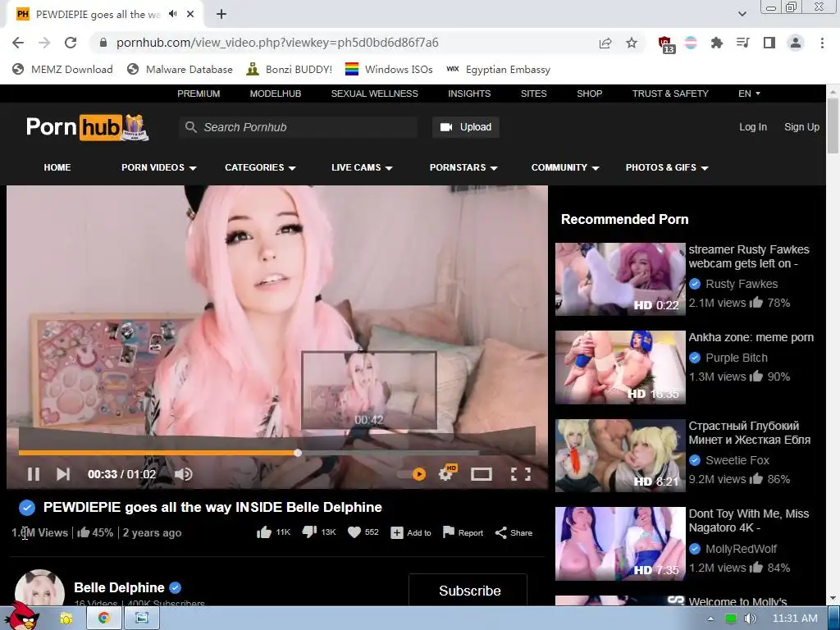Expand the LIVE CAMS menu
840x630 pixels.
362,167
